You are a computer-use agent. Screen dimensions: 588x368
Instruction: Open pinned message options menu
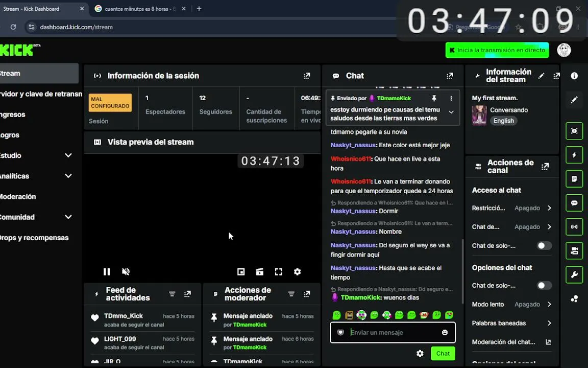click(x=451, y=98)
